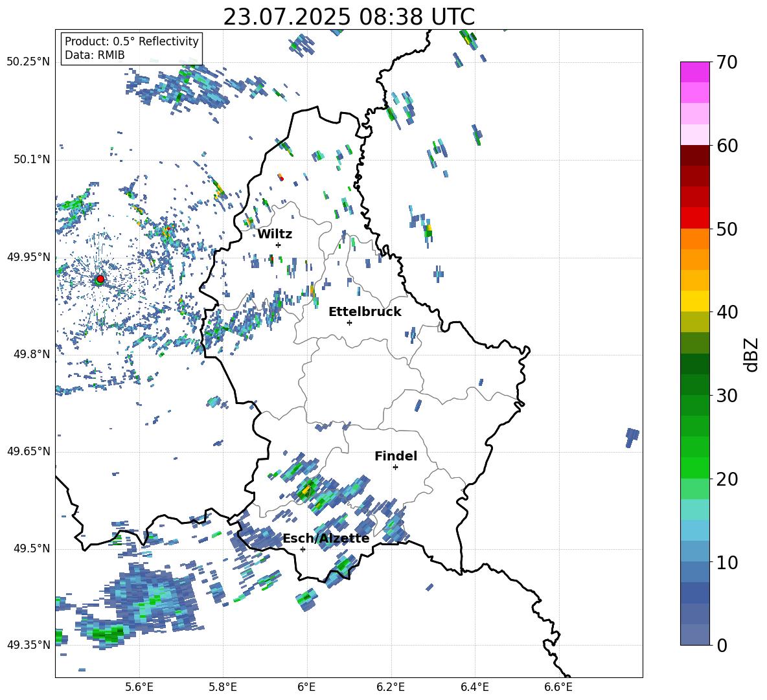Image resolution: width=767 pixels, height=700 pixels.
Task: Click the Esch/Alzette location cross marker
Action: click(303, 549)
